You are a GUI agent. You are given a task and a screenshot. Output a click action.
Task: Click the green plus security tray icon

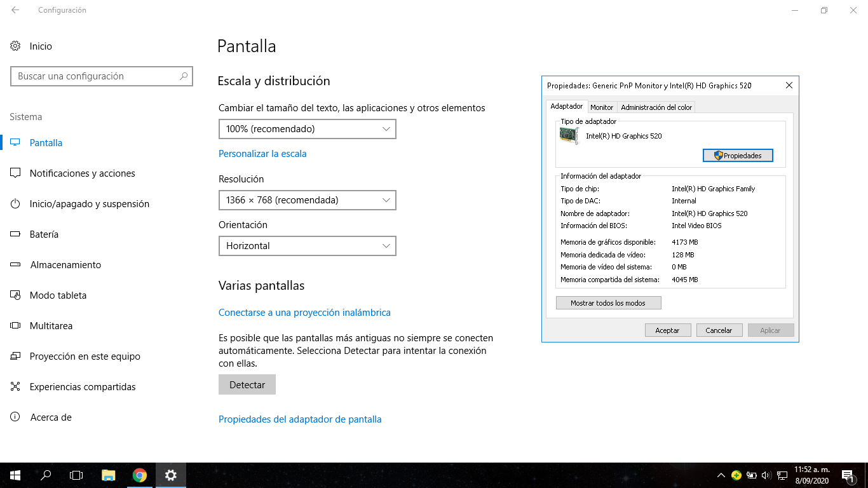tap(736, 475)
